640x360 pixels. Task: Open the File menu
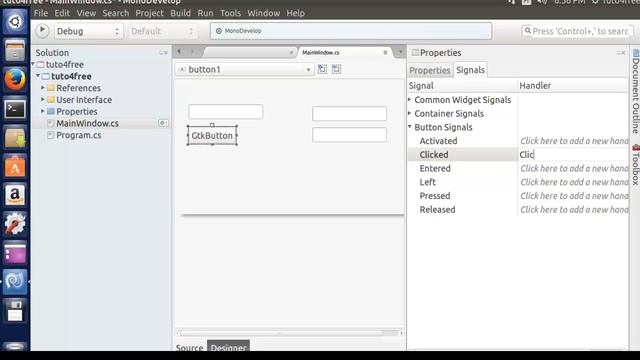[41, 13]
